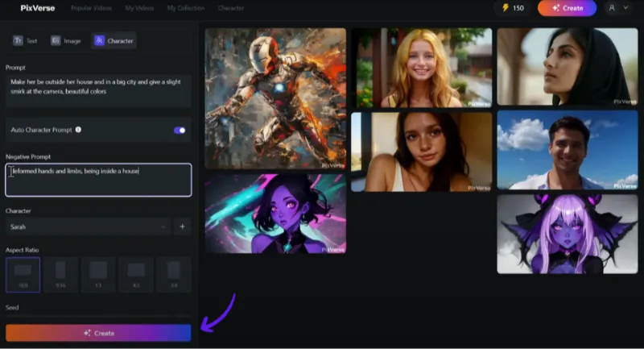Click the Auto Character Prompt info icon
The image size is (644, 349).
click(x=78, y=130)
